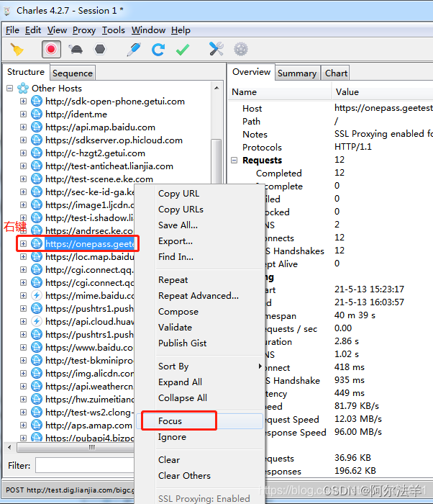Choose Save All... in context menu
This screenshot has height=504, width=433.
178,225
